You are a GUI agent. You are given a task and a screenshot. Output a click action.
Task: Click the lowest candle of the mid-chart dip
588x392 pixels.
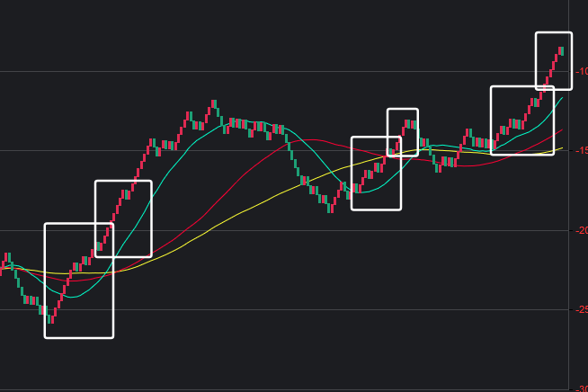point(331,207)
